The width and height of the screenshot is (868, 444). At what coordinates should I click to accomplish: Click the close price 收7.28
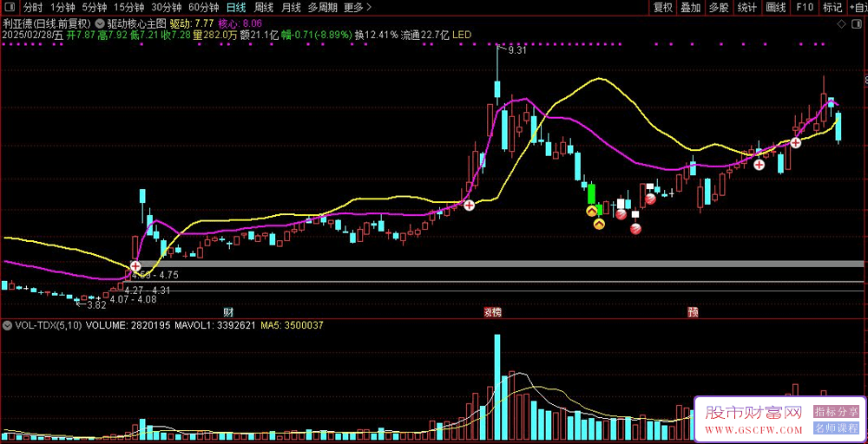point(176,35)
